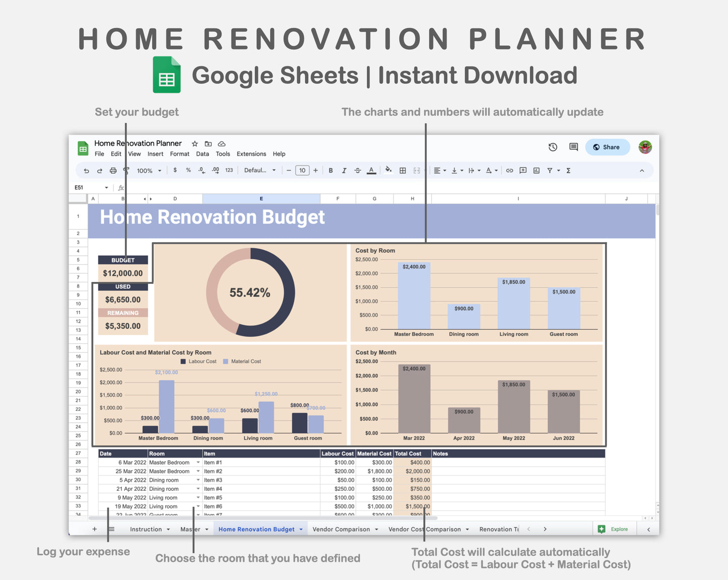Click the Merge cells icon
The image size is (728, 580).
pyautogui.click(x=417, y=170)
